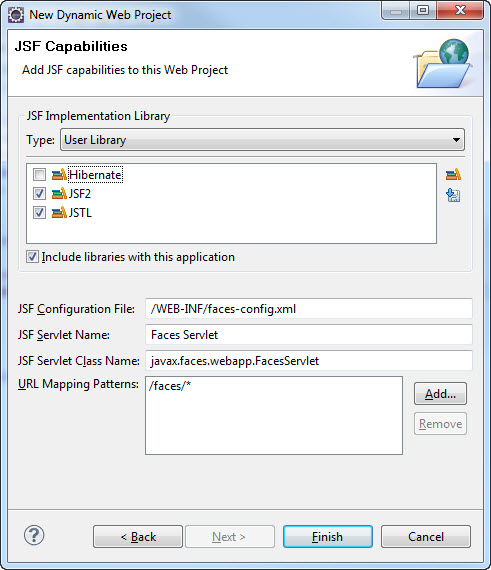Toggle Include libraries with this application
The image size is (491, 570).
click(32, 257)
